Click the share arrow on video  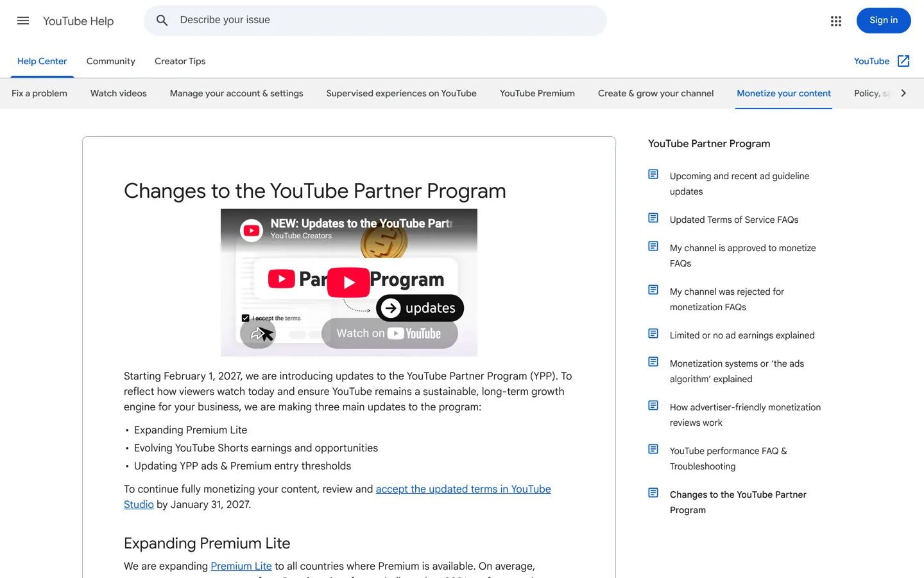[258, 333]
